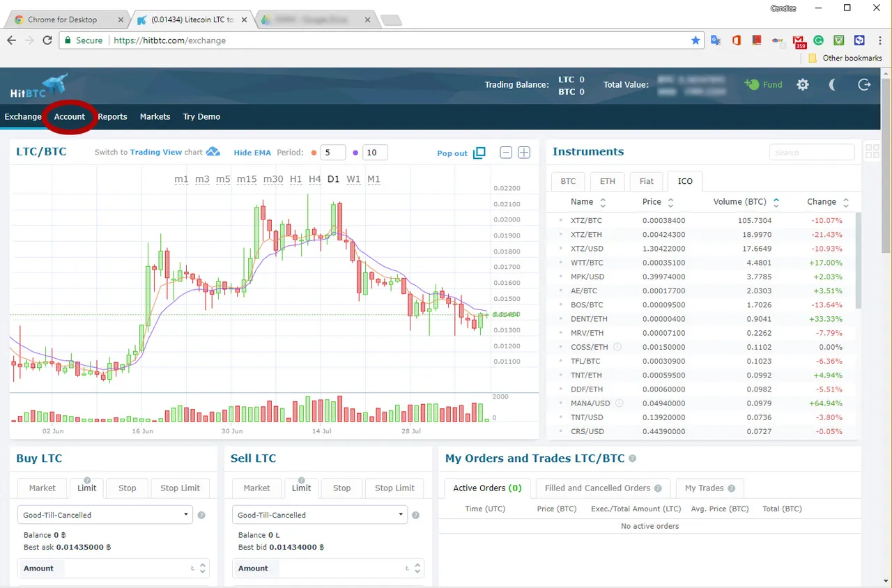Select the Stop Limit tab under Sell LTC
Image resolution: width=892 pixels, height=588 pixels.
(x=394, y=488)
